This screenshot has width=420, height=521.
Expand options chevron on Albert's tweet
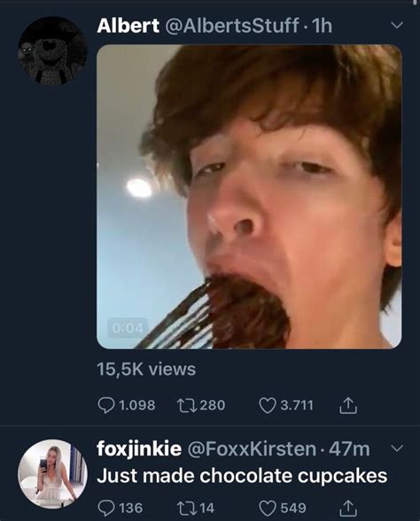coord(396,25)
